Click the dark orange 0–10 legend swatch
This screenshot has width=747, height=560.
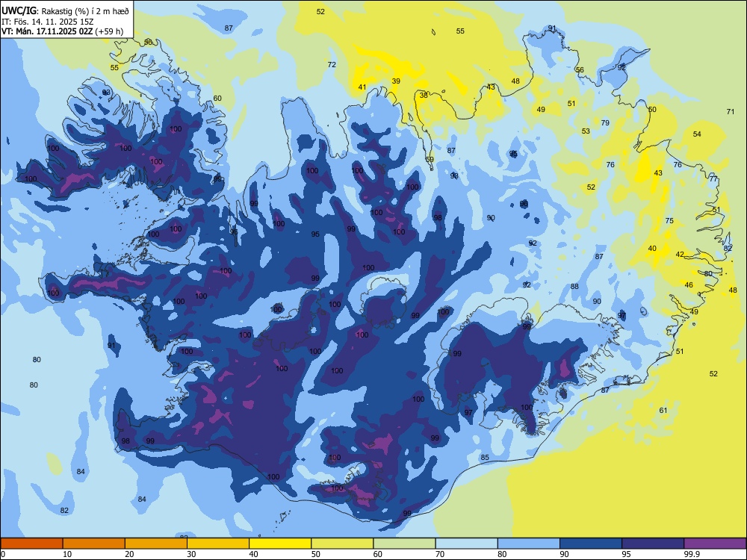tap(31, 544)
